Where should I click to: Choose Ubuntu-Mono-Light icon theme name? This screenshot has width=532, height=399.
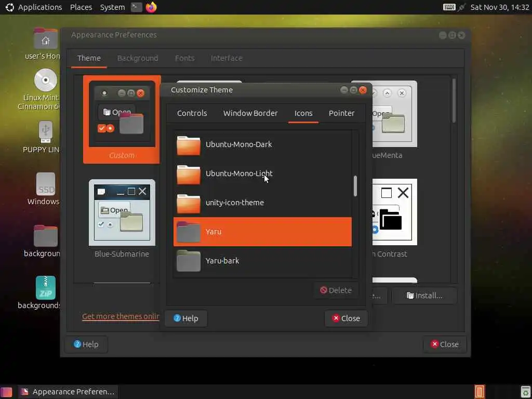239,174
